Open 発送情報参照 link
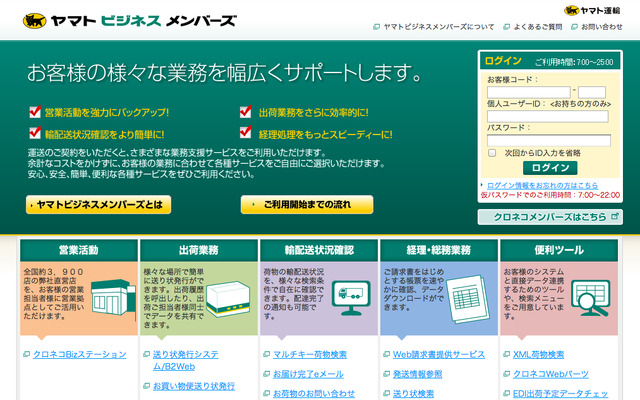 coord(418,374)
